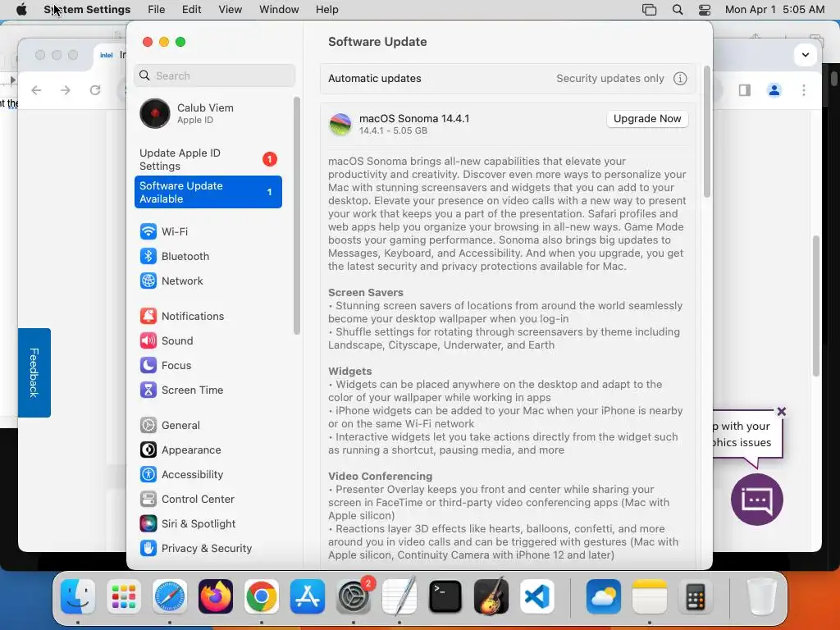The width and height of the screenshot is (840, 630).
Task: Click the Software Update pane scrollbar
Action: point(706,132)
